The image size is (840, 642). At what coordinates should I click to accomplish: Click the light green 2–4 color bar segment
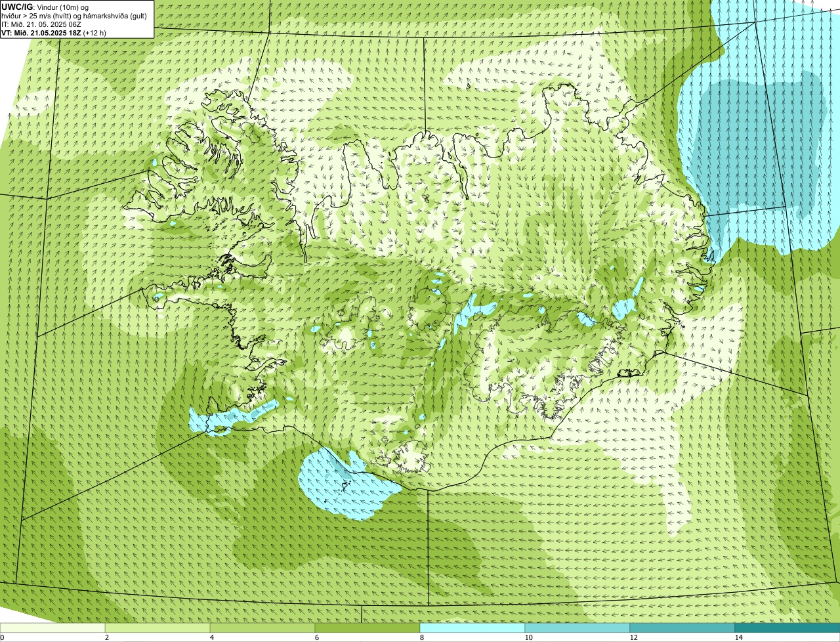pos(157,628)
